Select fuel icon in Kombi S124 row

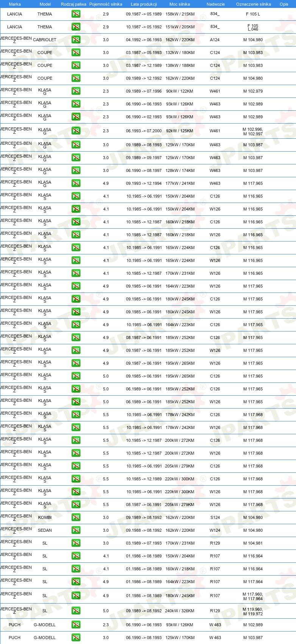click(x=76, y=517)
